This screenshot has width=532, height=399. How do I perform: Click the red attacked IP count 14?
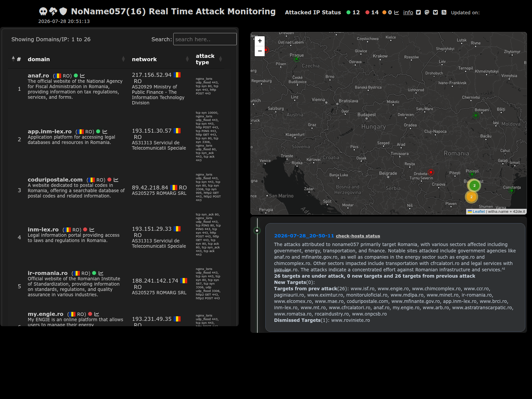(375, 12)
